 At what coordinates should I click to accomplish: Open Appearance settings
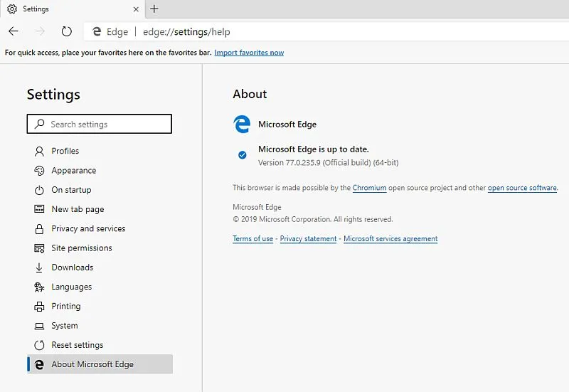click(x=100, y=171)
